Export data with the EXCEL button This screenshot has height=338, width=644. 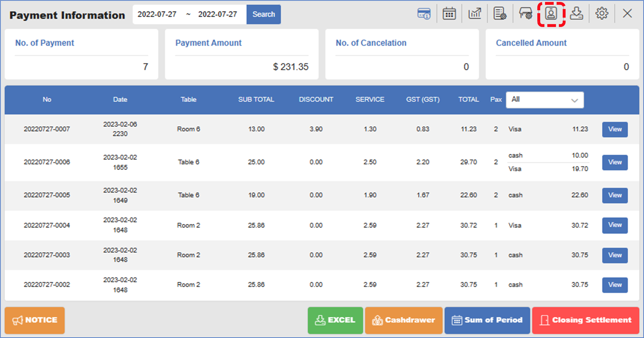tap(335, 320)
